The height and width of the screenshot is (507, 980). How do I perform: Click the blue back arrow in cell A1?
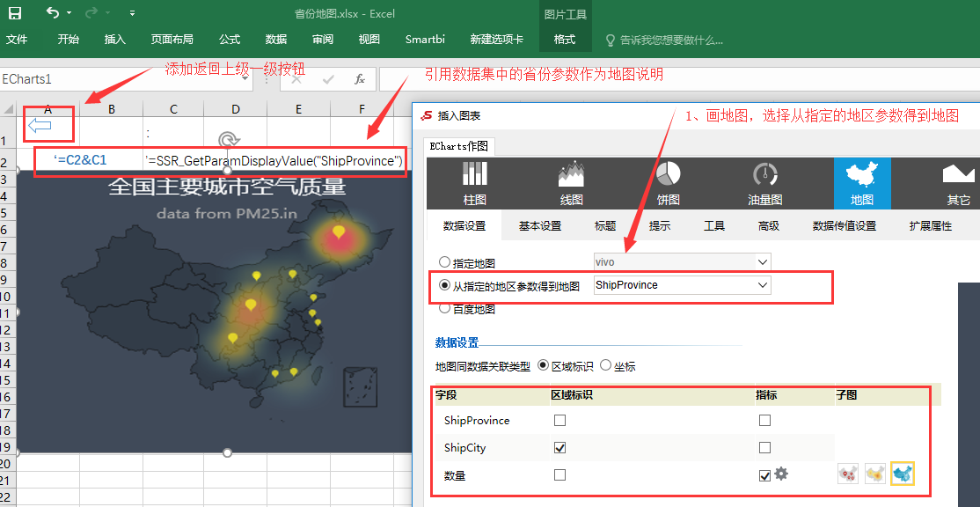point(40,126)
